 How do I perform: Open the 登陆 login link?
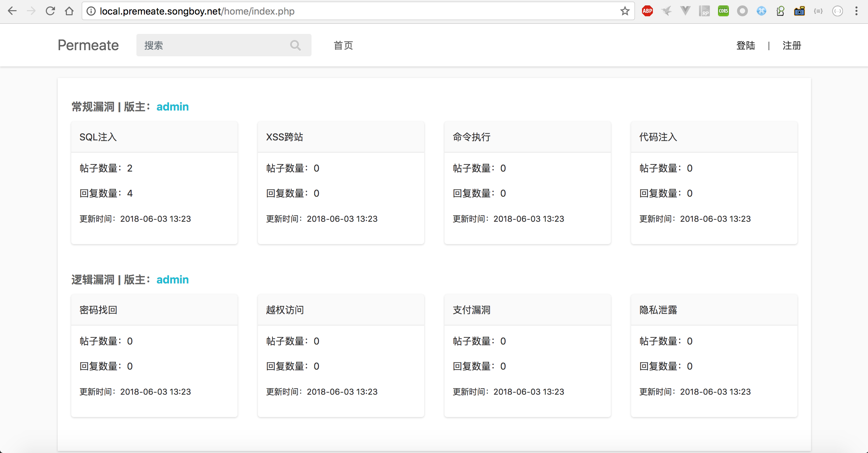click(x=746, y=45)
